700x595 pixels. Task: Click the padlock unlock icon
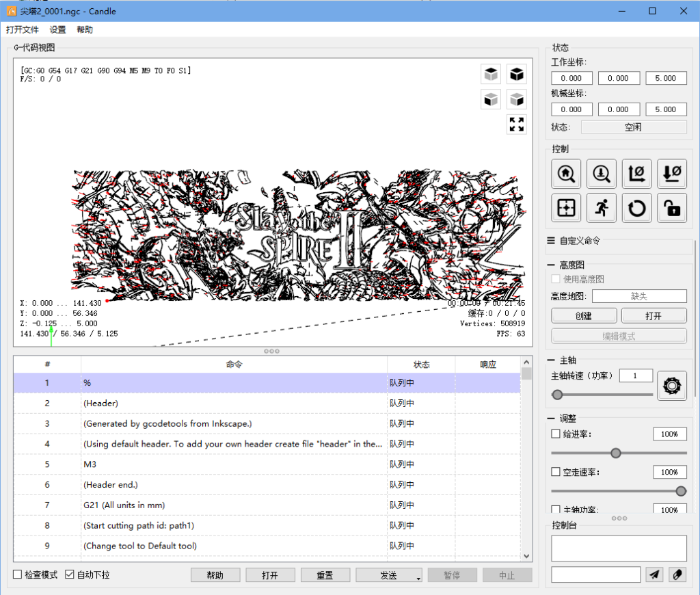(672, 208)
